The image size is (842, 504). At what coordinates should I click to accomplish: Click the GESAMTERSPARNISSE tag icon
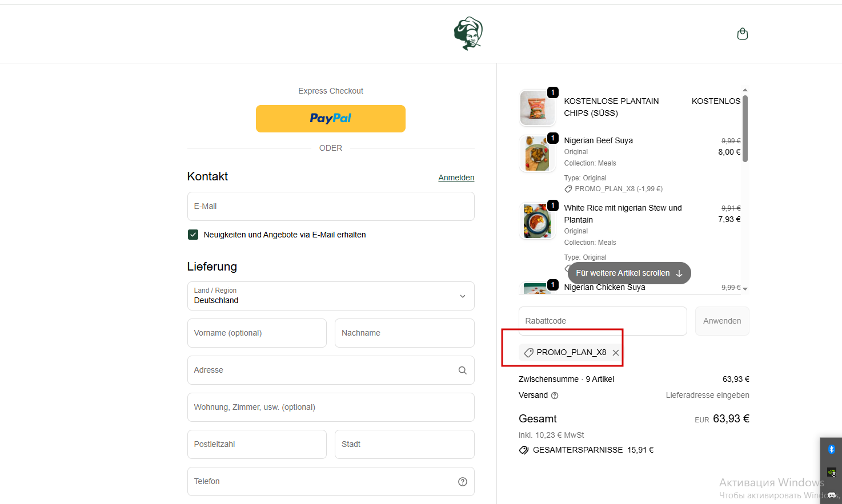(524, 450)
